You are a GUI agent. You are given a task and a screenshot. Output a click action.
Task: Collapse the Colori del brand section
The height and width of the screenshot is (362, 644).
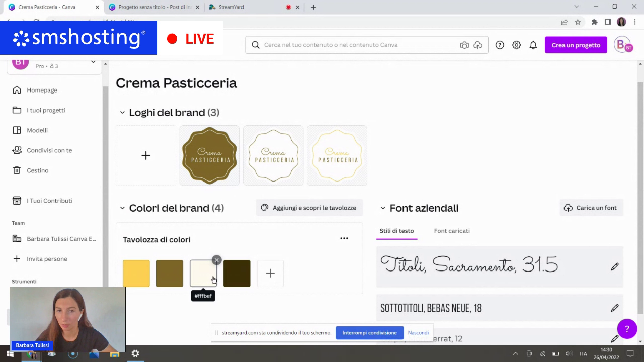[122, 208]
